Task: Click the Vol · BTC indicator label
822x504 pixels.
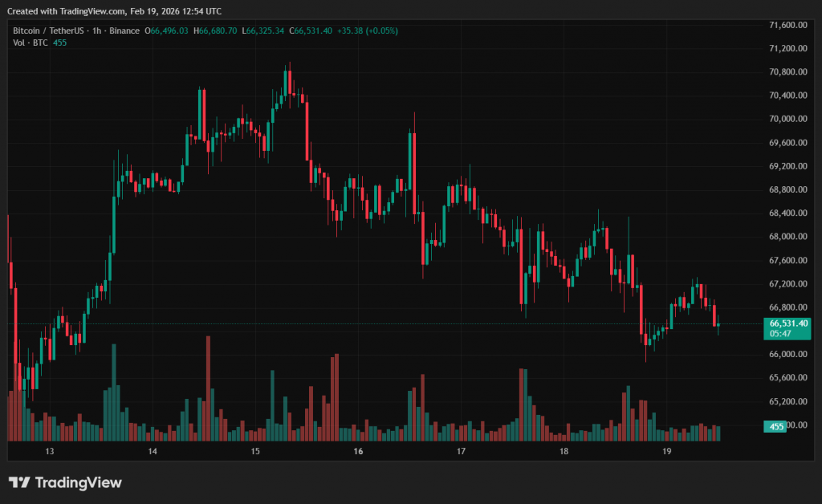Action: [30, 43]
